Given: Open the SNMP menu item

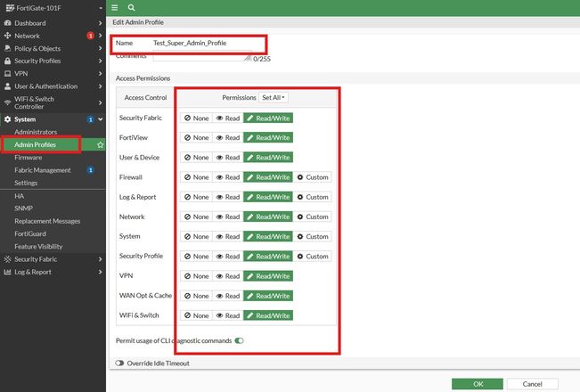Looking at the screenshot, I should 24,208.
